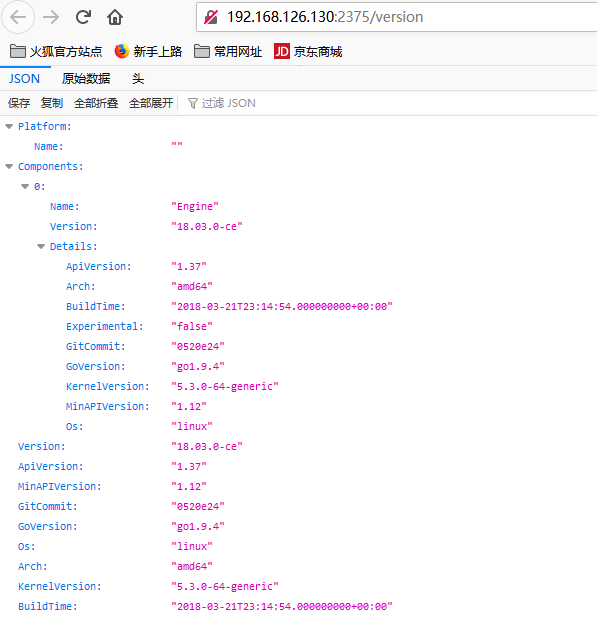Viewport: 597px width, 632px height.
Task: Click the address bar URL
Action: point(325,17)
